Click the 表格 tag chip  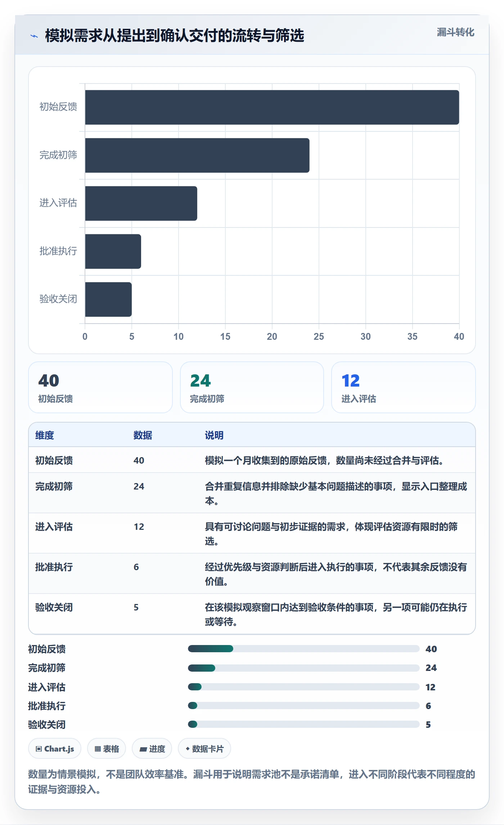tap(107, 749)
